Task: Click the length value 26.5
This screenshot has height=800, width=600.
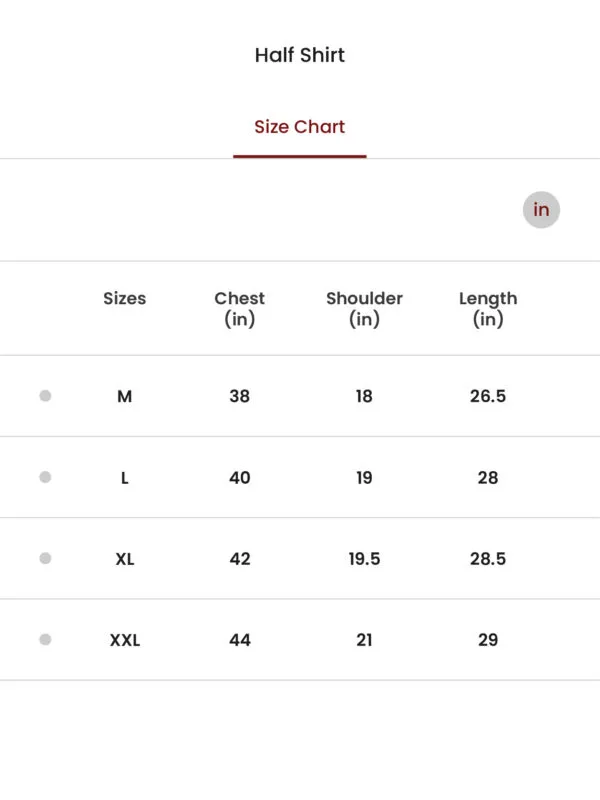Action: click(488, 396)
